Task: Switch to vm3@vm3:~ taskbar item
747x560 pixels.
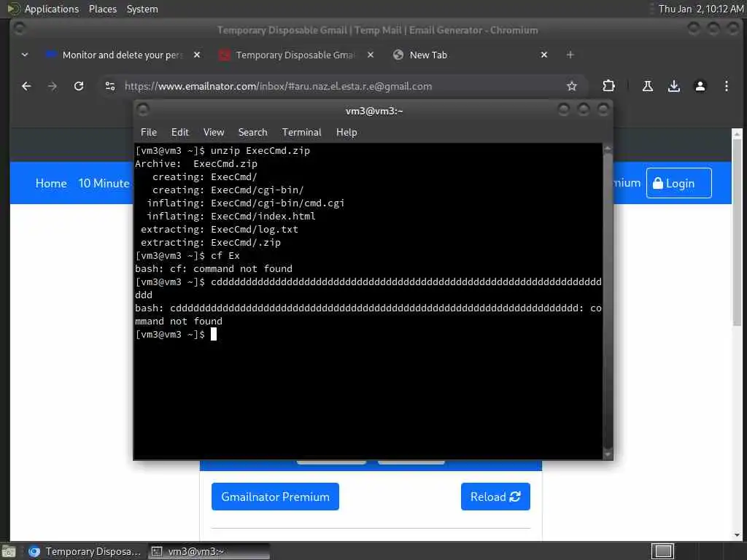Action: click(209, 551)
